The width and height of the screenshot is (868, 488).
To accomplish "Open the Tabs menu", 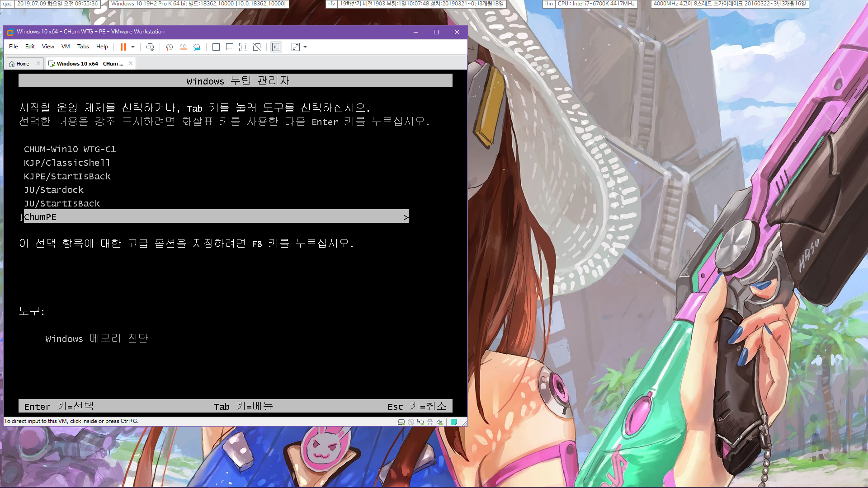I will click(83, 47).
